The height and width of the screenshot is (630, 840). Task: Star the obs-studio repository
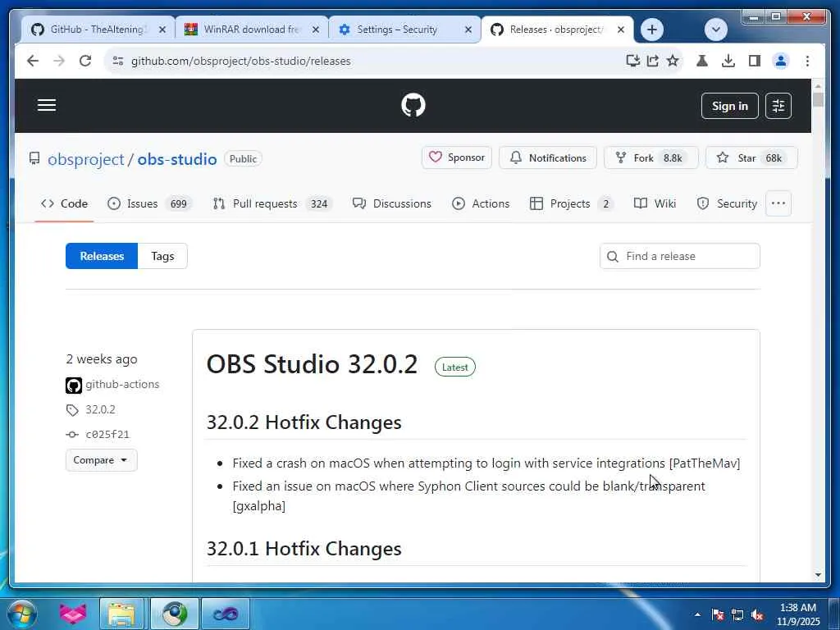tap(751, 157)
